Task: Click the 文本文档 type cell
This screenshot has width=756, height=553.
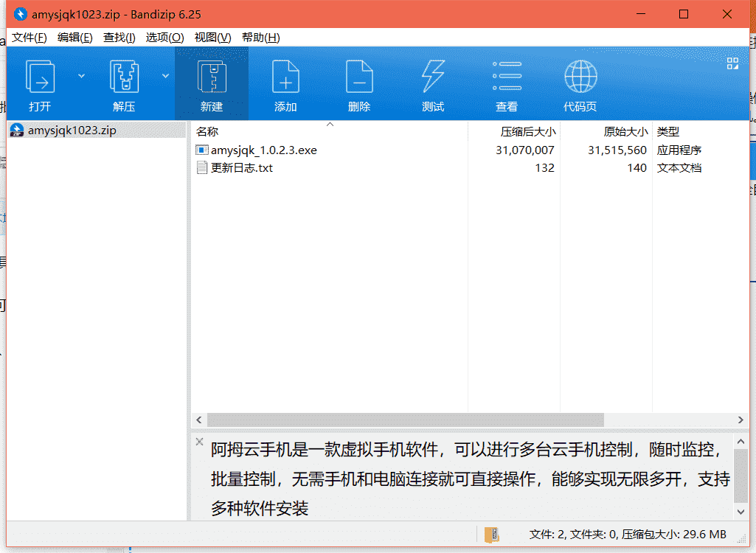Action: [679, 168]
